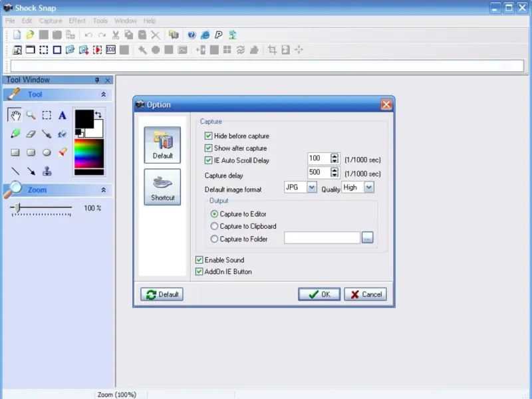Select the stamp tool
The image size is (532, 399).
click(x=47, y=171)
